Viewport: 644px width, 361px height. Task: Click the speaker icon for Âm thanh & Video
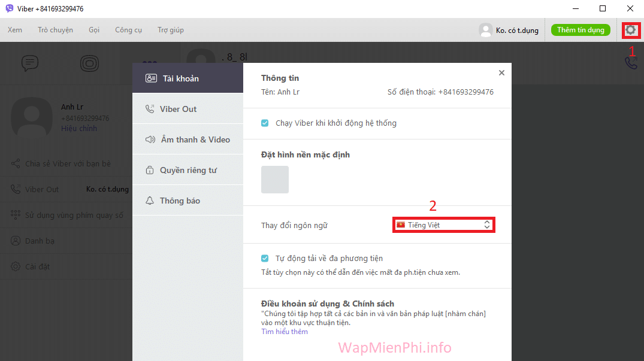150,139
